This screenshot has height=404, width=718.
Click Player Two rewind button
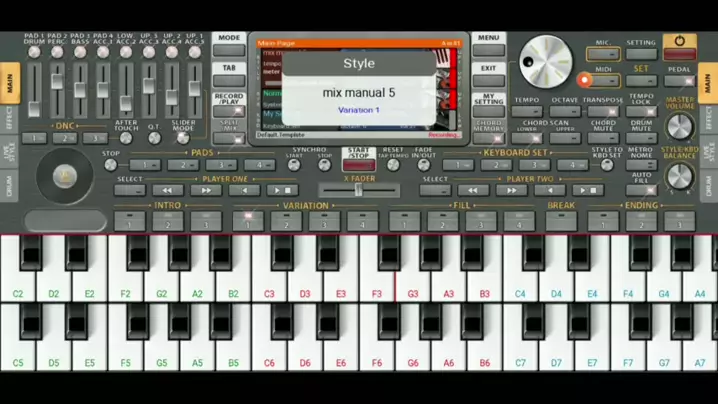(x=474, y=190)
